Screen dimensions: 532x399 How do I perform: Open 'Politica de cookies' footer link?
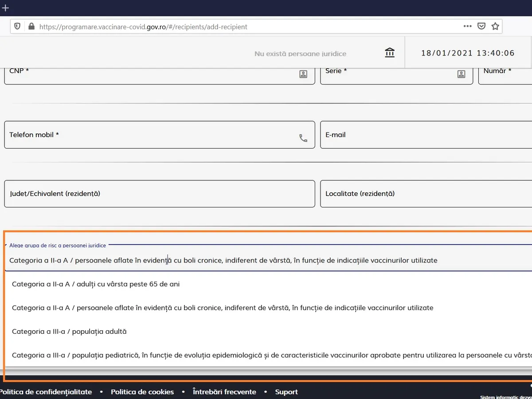tap(142, 392)
